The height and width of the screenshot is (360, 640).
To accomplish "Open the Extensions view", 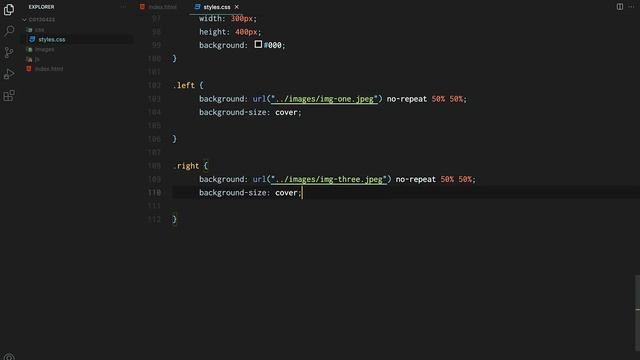I will point(9,96).
